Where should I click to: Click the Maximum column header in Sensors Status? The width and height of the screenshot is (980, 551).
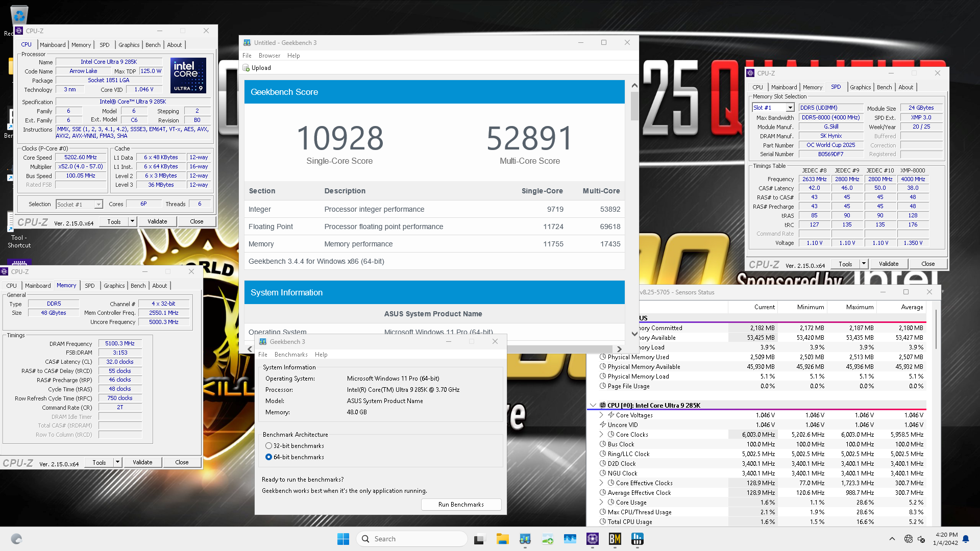coord(860,307)
